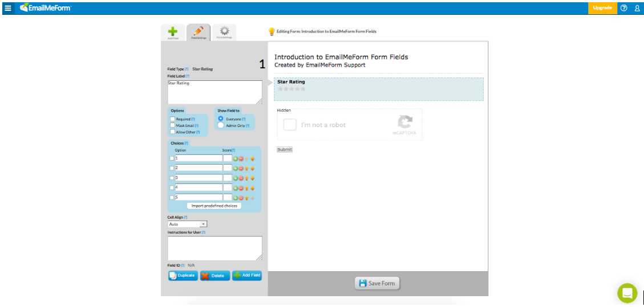Open the Cell Align help link
Screen dimensions: 644x307
[185, 217]
